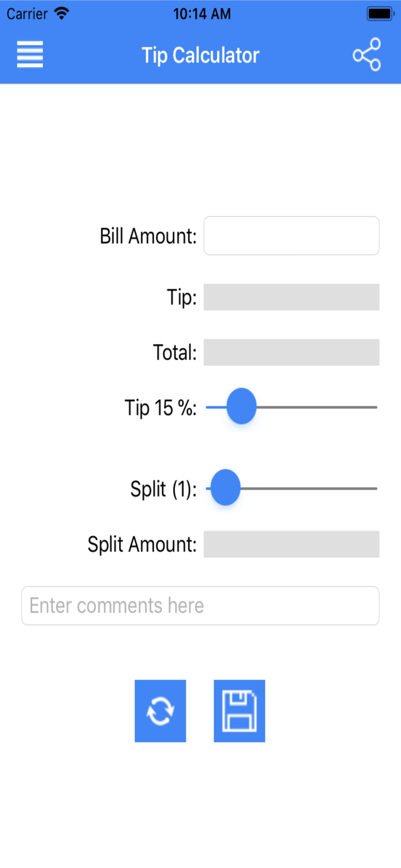Tap the battery indicator
401x868 pixels.
pos(379,13)
